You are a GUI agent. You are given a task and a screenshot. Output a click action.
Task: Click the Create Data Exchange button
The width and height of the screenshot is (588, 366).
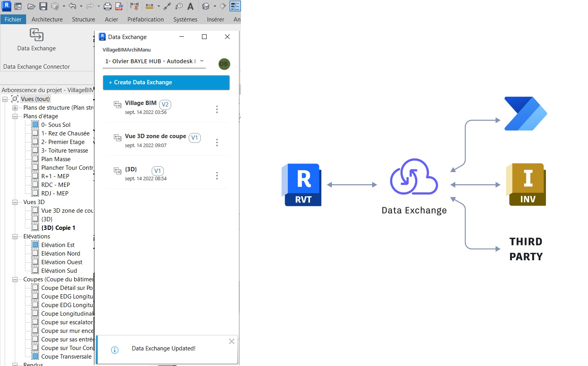[x=166, y=82]
